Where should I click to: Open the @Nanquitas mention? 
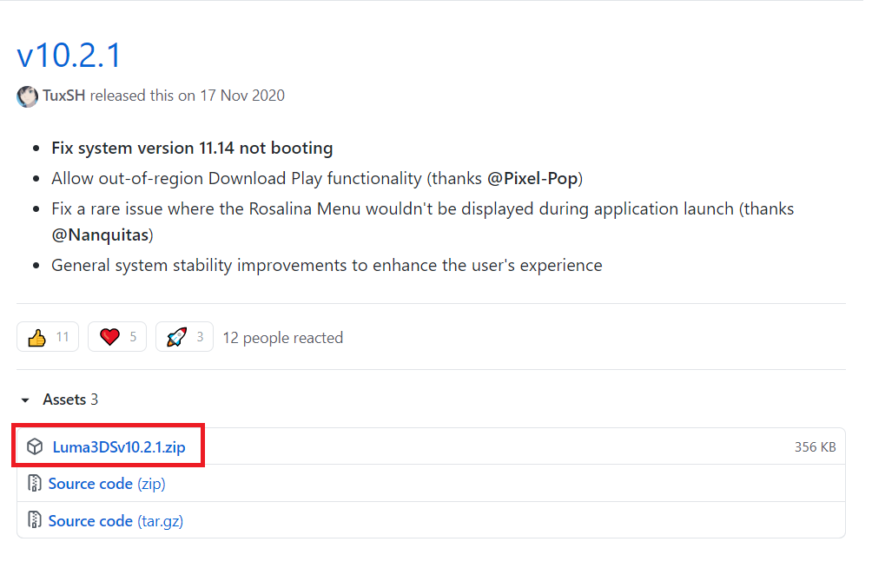(96, 235)
